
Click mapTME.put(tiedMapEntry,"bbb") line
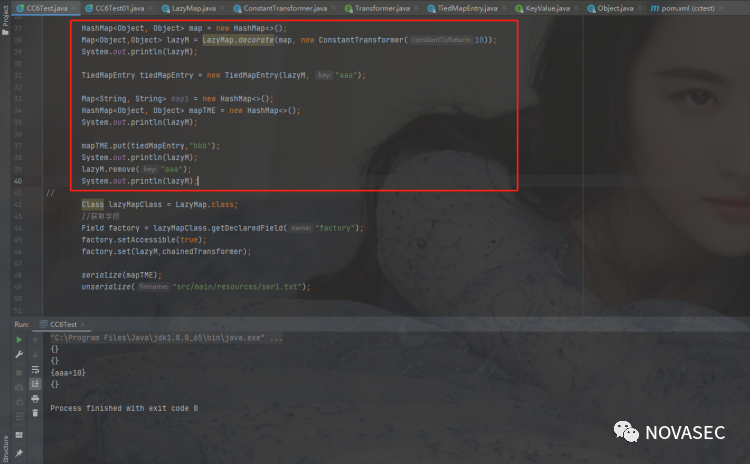(x=150, y=145)
